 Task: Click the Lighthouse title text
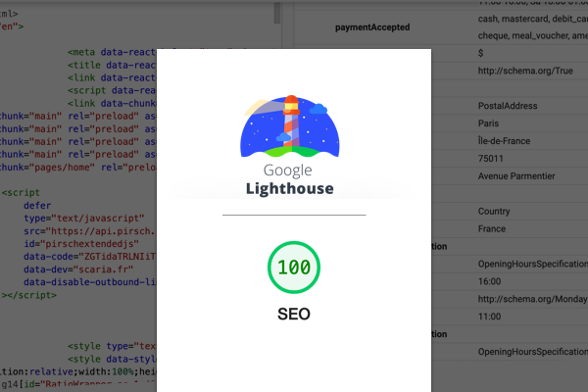(289, 188)
